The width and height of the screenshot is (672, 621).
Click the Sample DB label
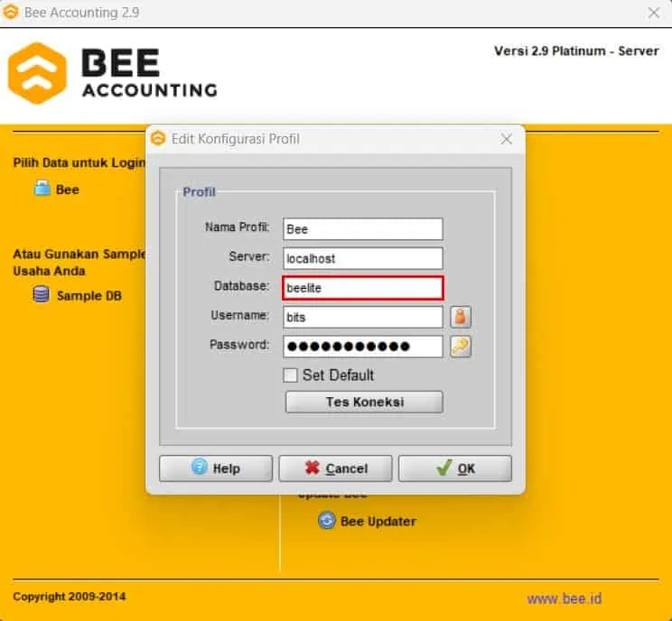[x=89, y=295]
